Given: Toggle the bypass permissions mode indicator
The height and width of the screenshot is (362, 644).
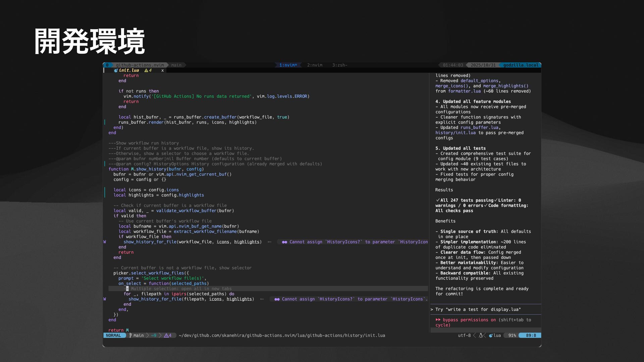Looking at the screenshot, I should 469,320.
